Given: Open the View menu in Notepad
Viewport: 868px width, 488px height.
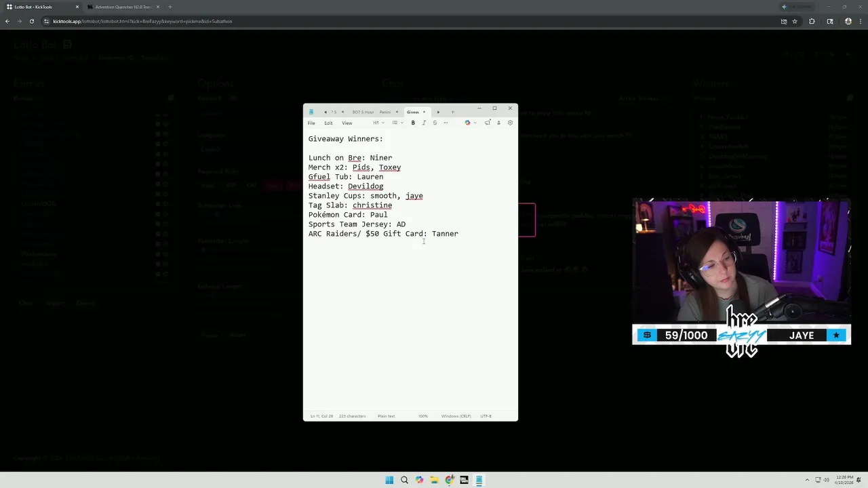Looking at the screenshot, I should [347, 123].
